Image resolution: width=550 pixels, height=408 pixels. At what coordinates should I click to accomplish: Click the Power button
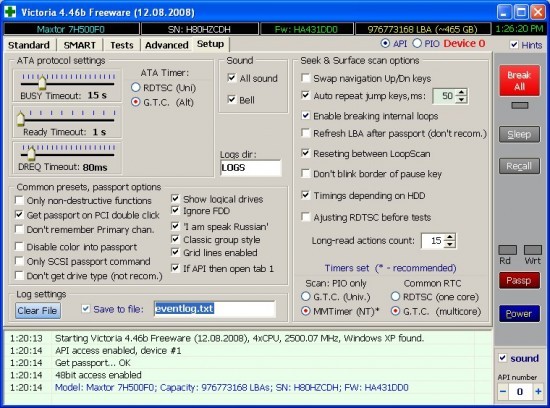(x=519, y=314)
